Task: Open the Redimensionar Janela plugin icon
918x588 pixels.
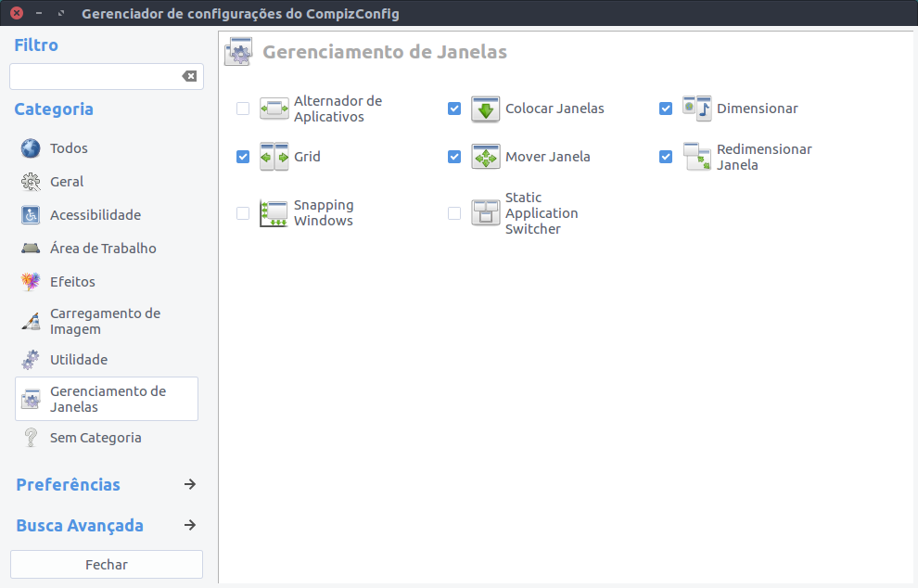Action: 696,157
